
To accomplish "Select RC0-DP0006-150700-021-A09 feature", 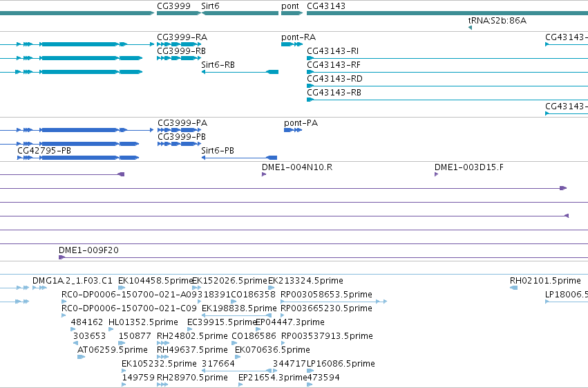I will click(64, 302).
